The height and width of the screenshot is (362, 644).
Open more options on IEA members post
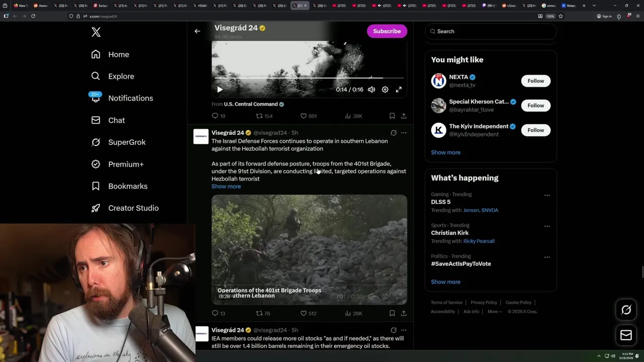click(404, 330)
